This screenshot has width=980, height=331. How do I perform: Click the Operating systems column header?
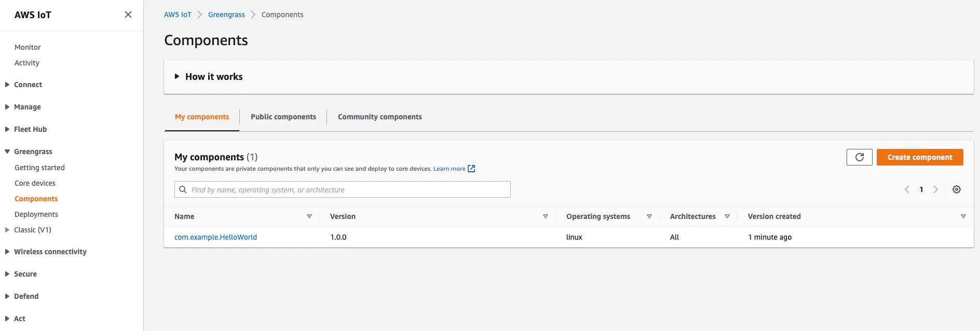(x=598, y=216)
